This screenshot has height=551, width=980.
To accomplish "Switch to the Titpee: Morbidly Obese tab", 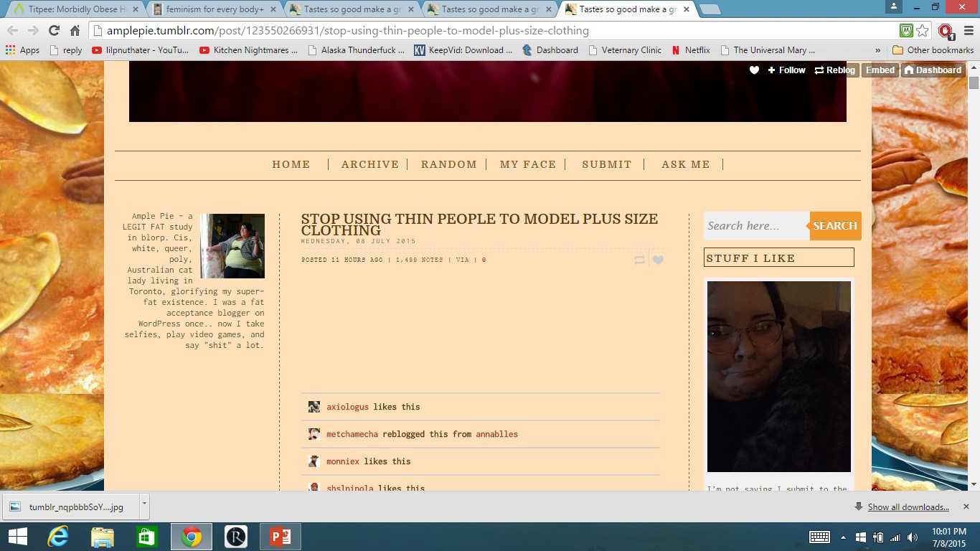I will click(x=75, y=9).
